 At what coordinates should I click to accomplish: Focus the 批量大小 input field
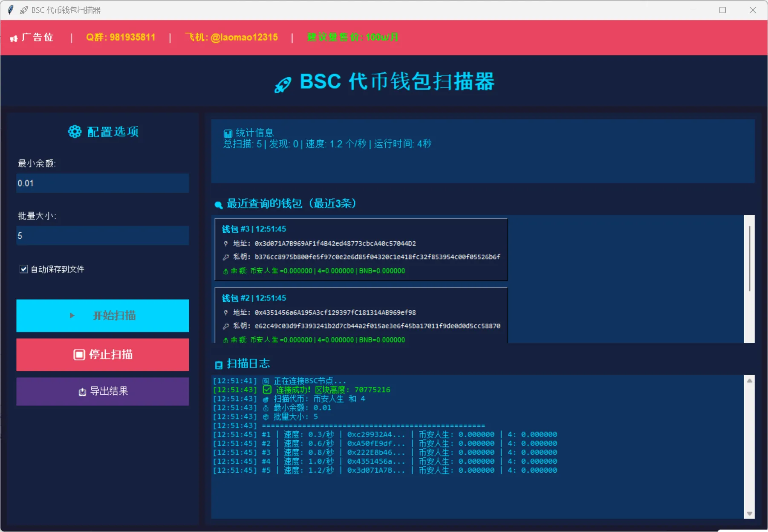point(102,236)
